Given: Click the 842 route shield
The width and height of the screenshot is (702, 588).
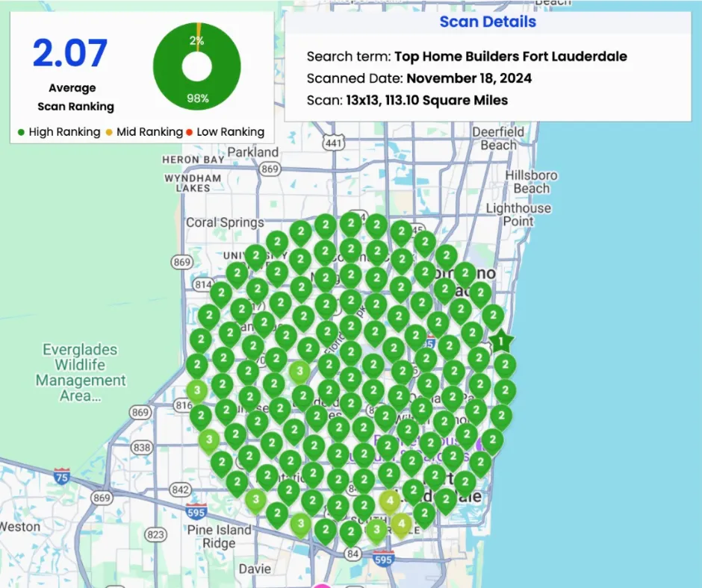Looking at the screenshot, I should [x=180, y=490].
